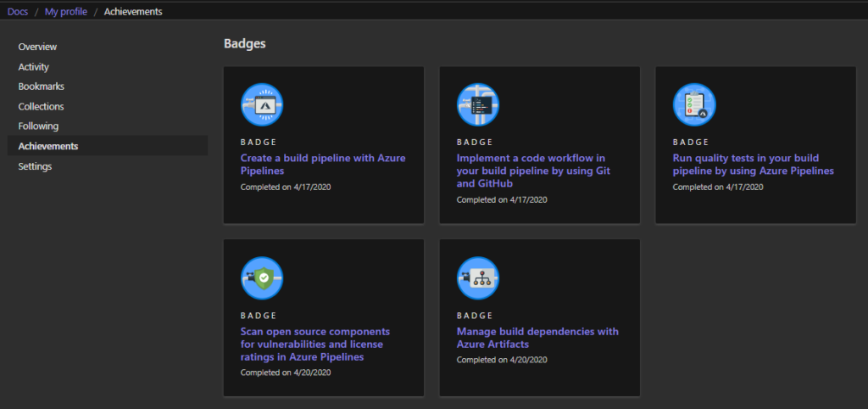Click BADGE label on Run quality tests card

click(x=691, y=143)
